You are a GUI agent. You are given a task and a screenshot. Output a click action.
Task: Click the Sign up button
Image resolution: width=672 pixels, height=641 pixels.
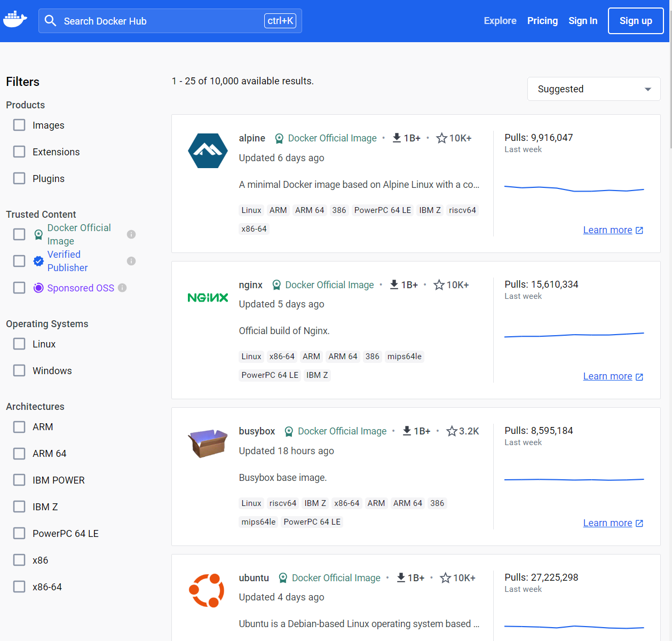(x=636, y=21)
